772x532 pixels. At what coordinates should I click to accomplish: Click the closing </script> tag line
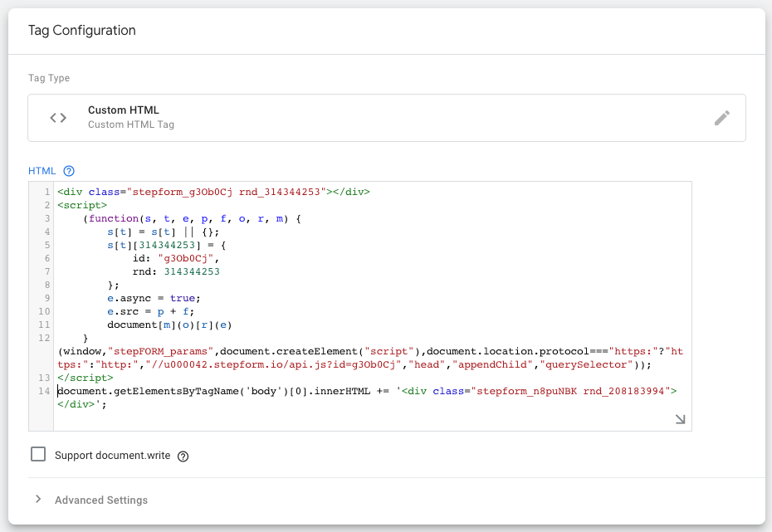tap(86, 378)
